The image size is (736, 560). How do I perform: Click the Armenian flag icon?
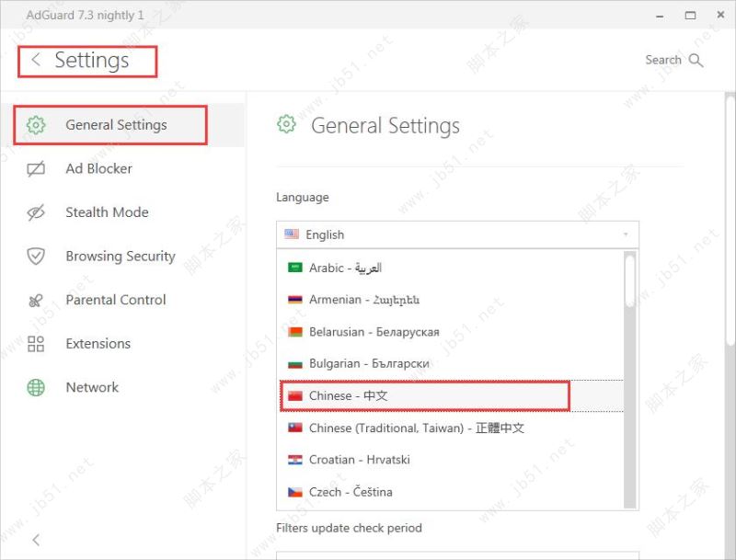point(294,299)
